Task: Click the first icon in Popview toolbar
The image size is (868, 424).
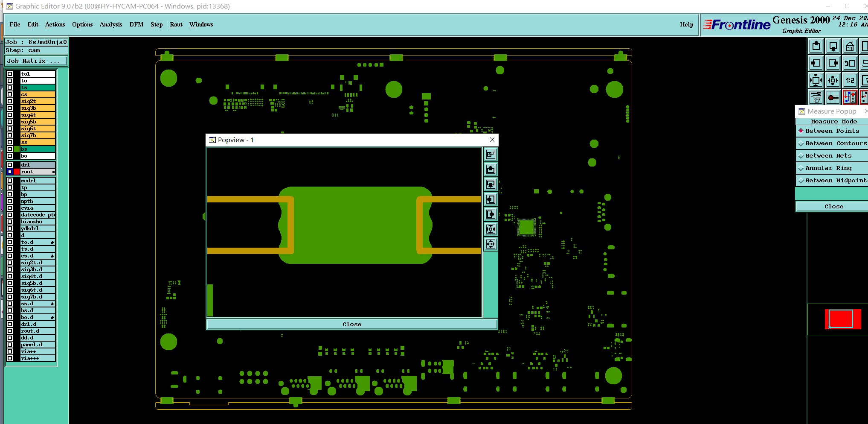Action: coord(491,154)
